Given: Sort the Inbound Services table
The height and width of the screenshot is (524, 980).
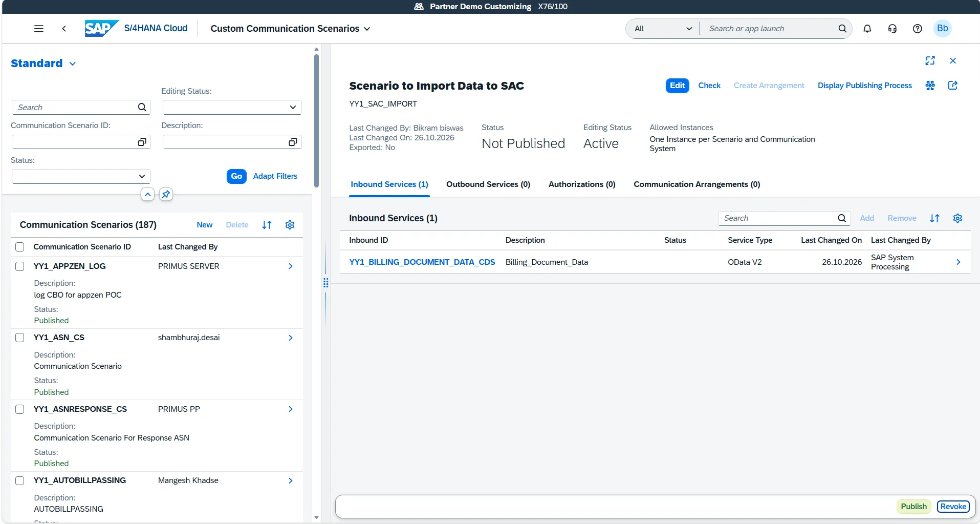Looking at the screenshot, I should pyautogui.click(x=935, y=218).
